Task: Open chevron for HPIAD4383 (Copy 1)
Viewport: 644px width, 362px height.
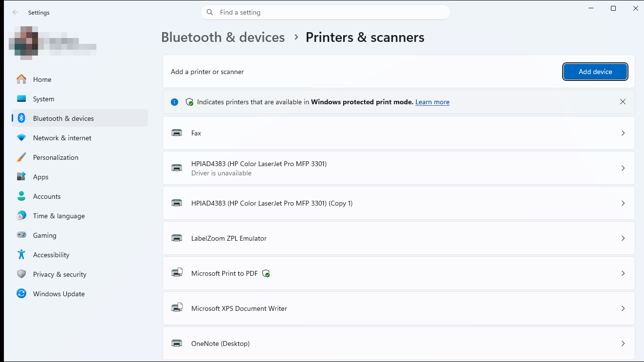Action: pos(623,203)
